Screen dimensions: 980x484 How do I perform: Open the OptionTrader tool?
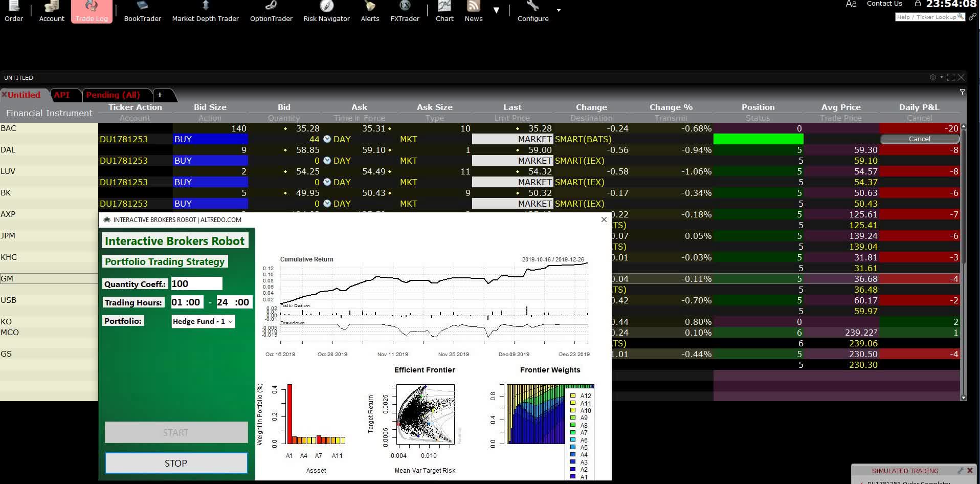point(271,11)
